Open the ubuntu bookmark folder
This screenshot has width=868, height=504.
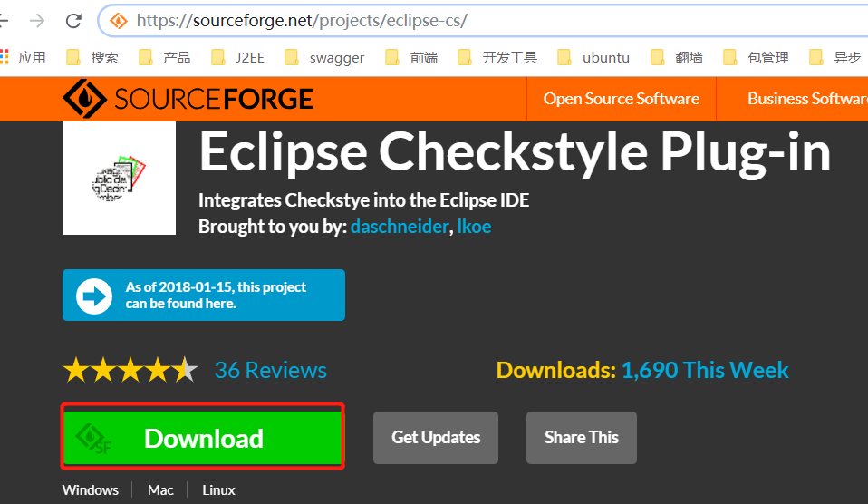tap(593, 57)
